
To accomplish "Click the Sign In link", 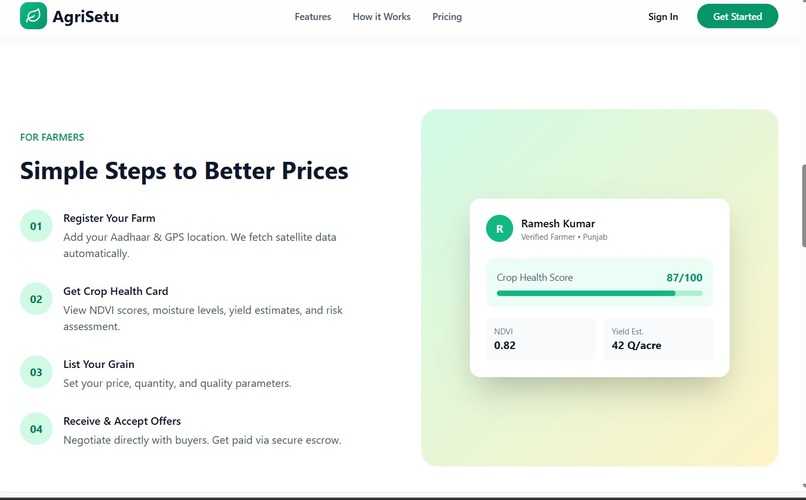I will click(x=663, y=16).
